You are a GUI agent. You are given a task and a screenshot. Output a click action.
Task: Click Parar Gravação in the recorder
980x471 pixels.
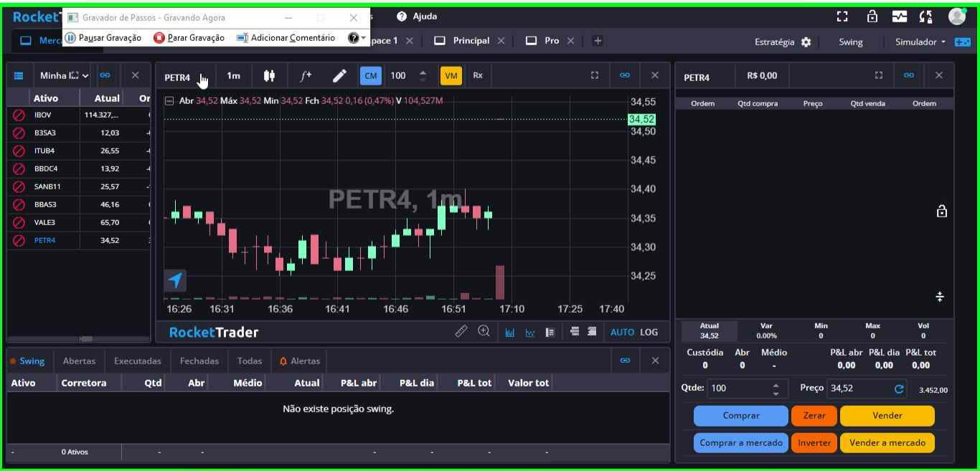click(189, 38)
